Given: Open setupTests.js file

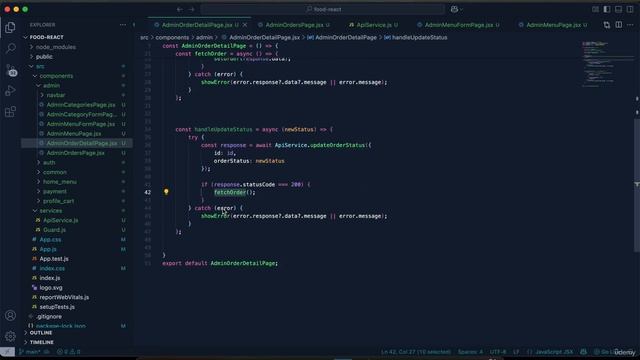Looking at the screenshot, I should pos(57,307).
